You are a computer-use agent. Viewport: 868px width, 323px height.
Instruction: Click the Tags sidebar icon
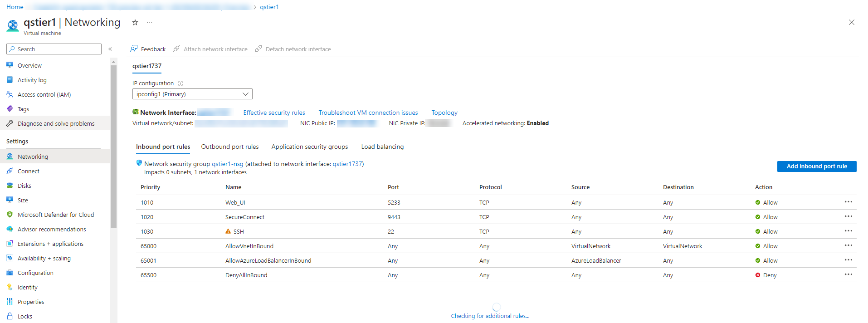(x=10, y=109)
